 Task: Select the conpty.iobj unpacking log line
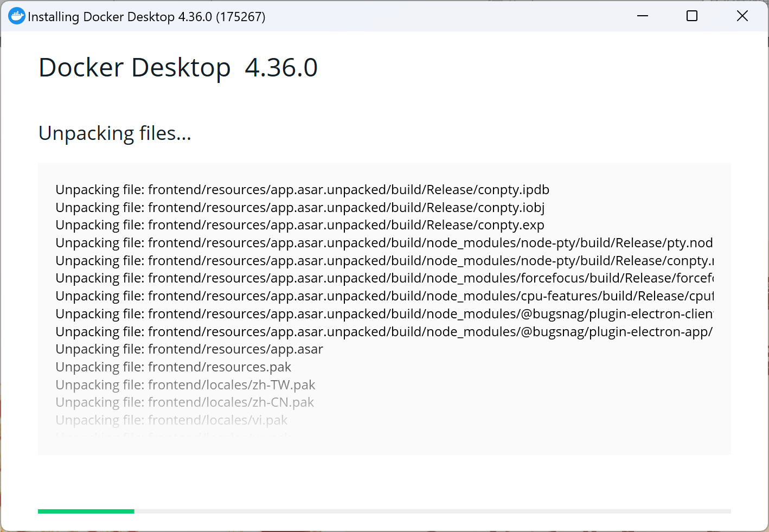click(300, 207)
